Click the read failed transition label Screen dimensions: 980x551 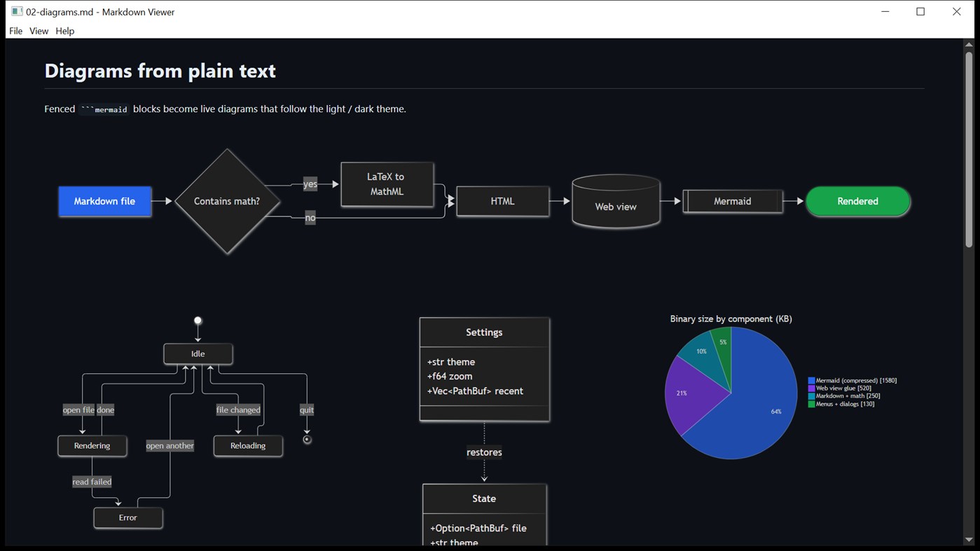click(x=92, y=482)
